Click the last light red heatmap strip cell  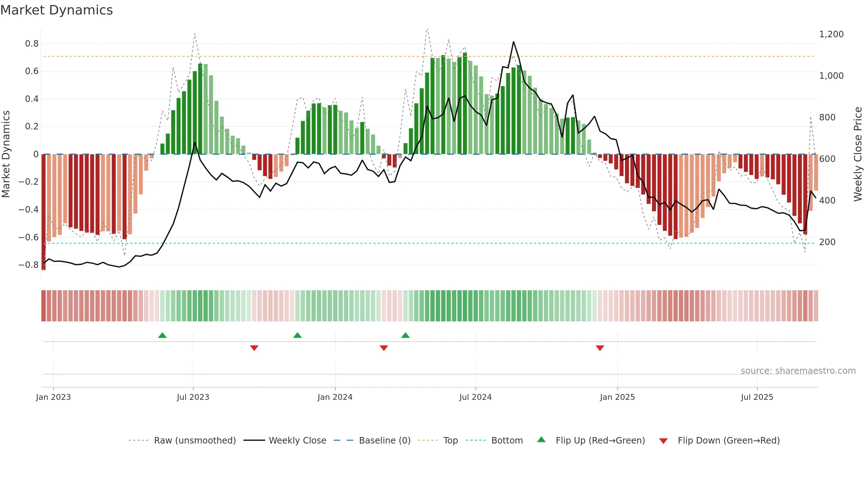coord(816,306)
